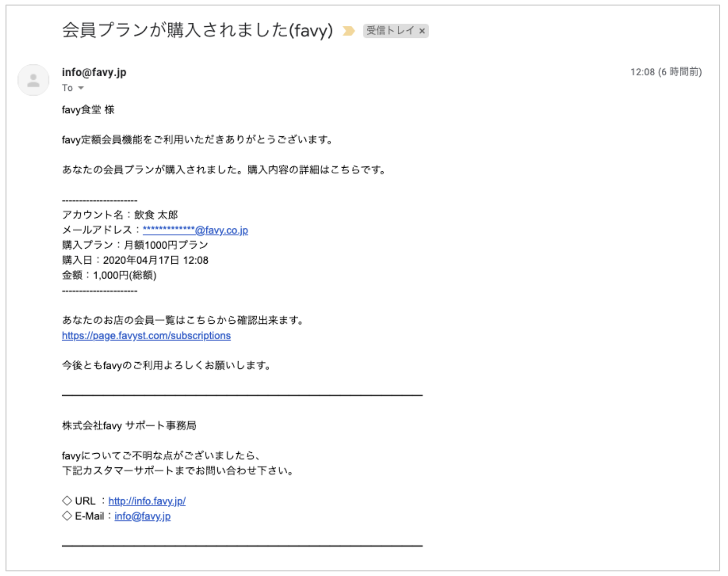Click the purchase date 2020年04月17日 12:08
The image size is (728, 576).
pos(135,260)
